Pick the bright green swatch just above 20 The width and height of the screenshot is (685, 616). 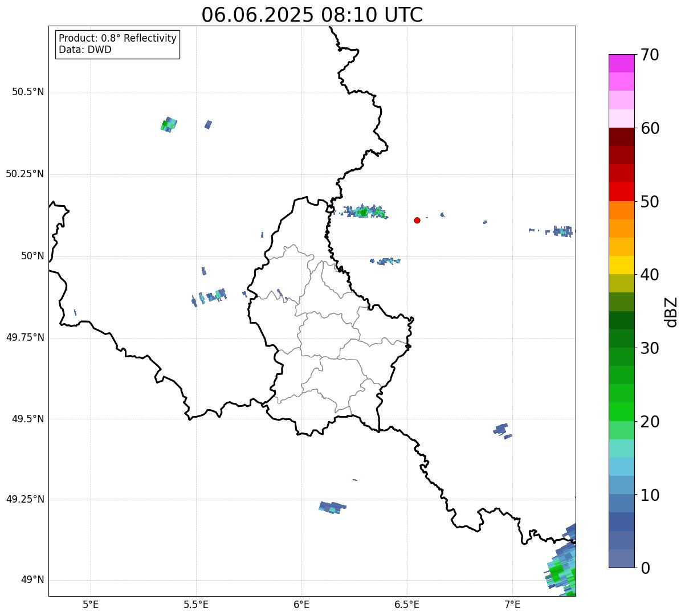coord(621,411)
